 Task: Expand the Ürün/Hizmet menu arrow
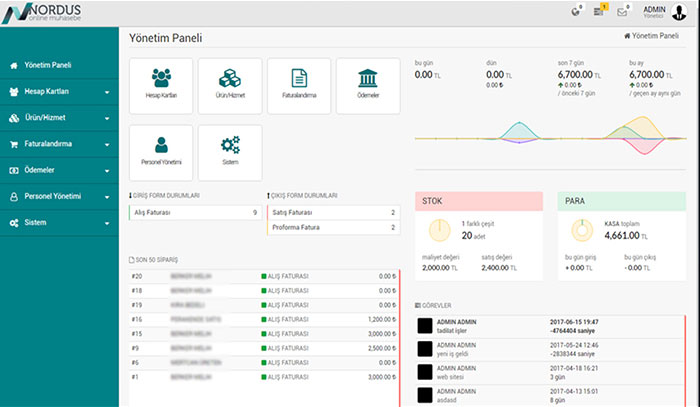click(x=107, y=119)
